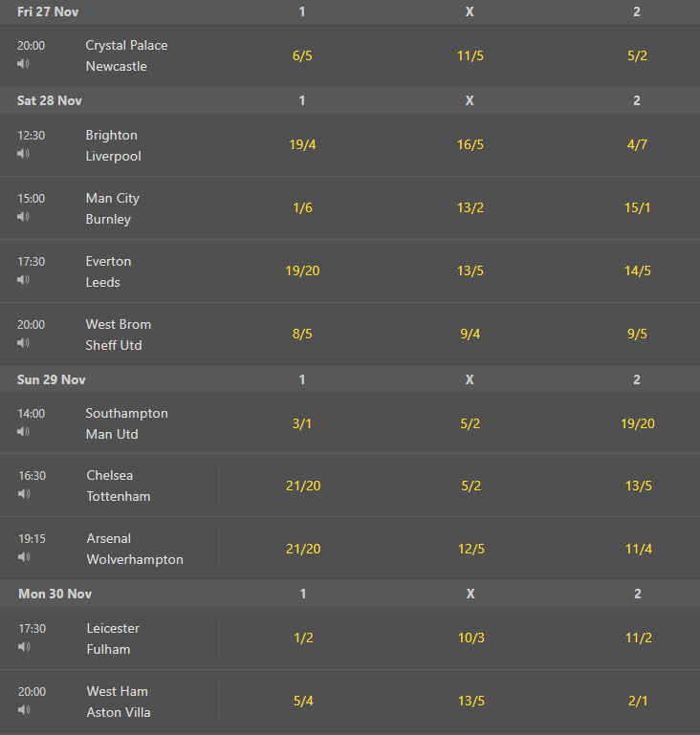Viewport: 700px width, 735px height.
Task: Click audio icon for Crystal Palace vs Newcastle
Action: click(24, 63)
